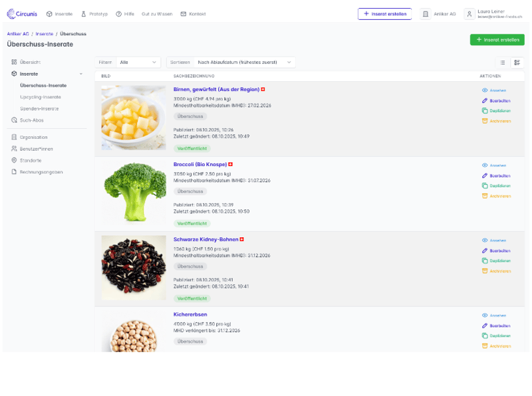Open the Laura Leiner user avatar icon
This screenshot has width=532, height=396.
(x=470, y=13)
